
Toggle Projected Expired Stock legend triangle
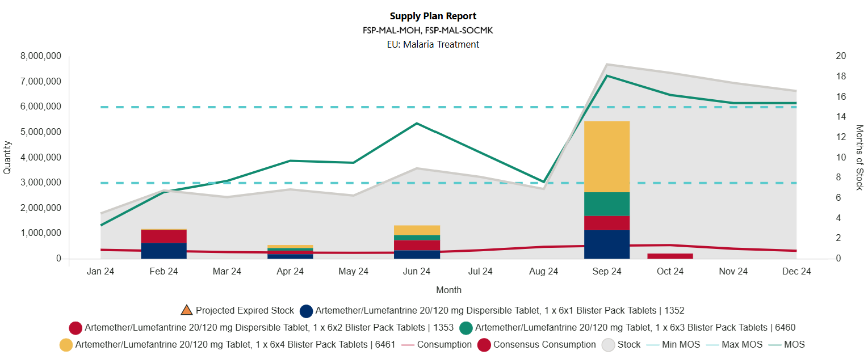click(x=186, y=310)
